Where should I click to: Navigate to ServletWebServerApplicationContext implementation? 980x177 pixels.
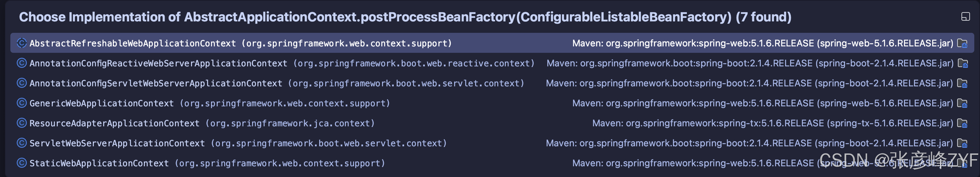[x=117, y=143]
